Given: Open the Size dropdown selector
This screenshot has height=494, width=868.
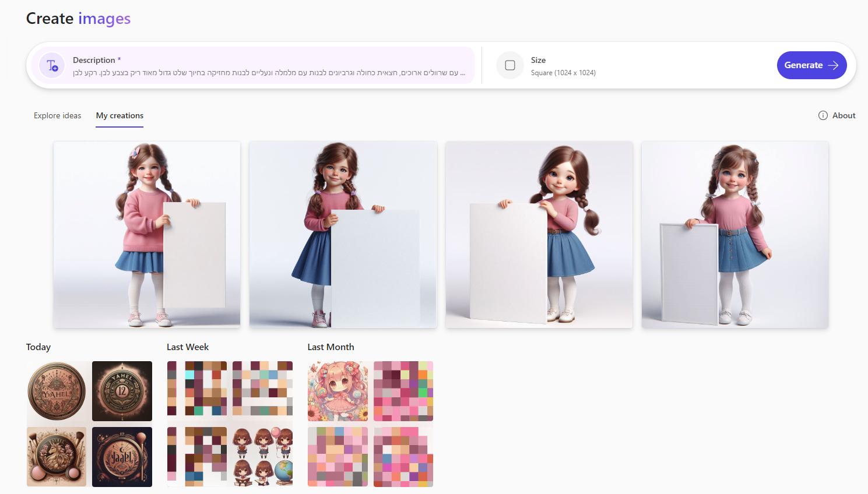Looking at the screenshot, I should [x=563, y=66].
